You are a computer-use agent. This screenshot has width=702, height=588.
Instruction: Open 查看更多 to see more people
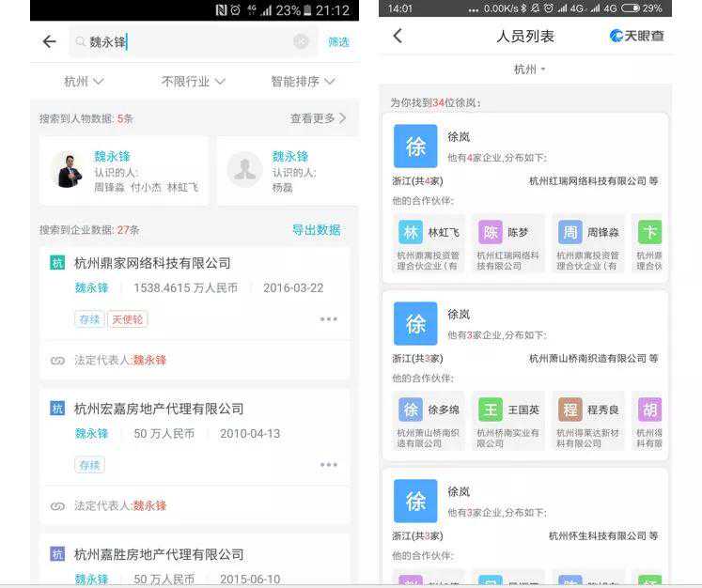click(x=318, y=118)
